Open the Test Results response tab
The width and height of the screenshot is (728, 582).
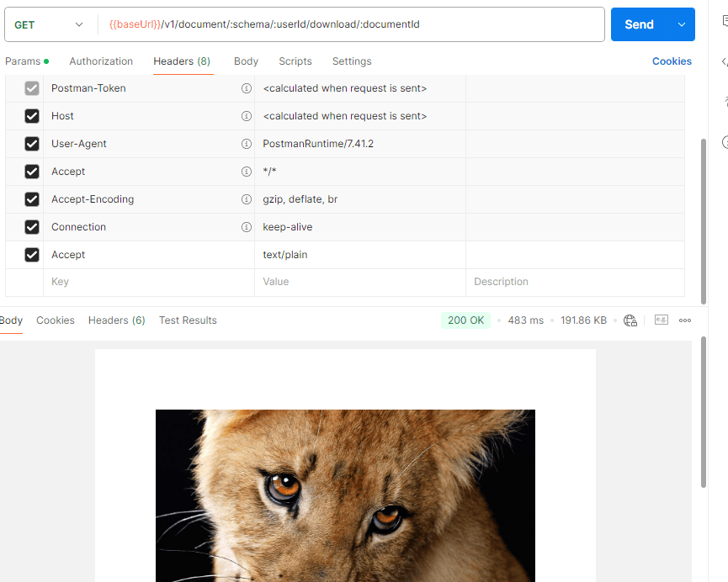point(187,320)
